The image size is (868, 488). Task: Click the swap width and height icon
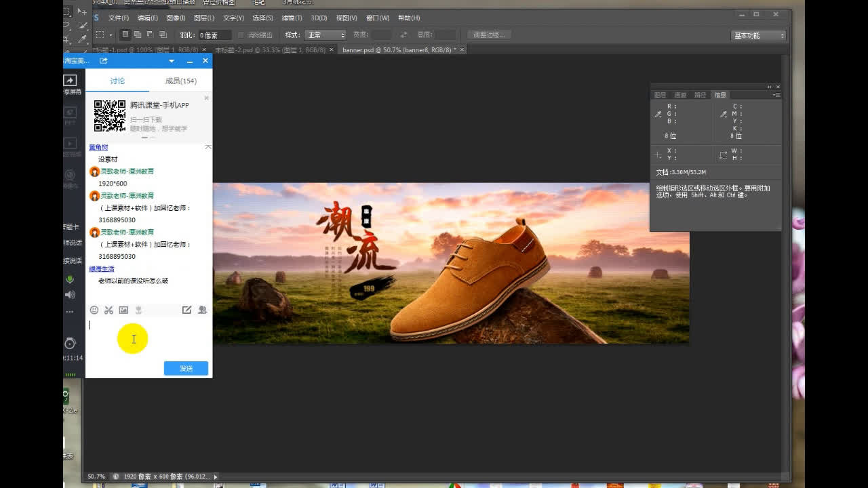[403, 35]
